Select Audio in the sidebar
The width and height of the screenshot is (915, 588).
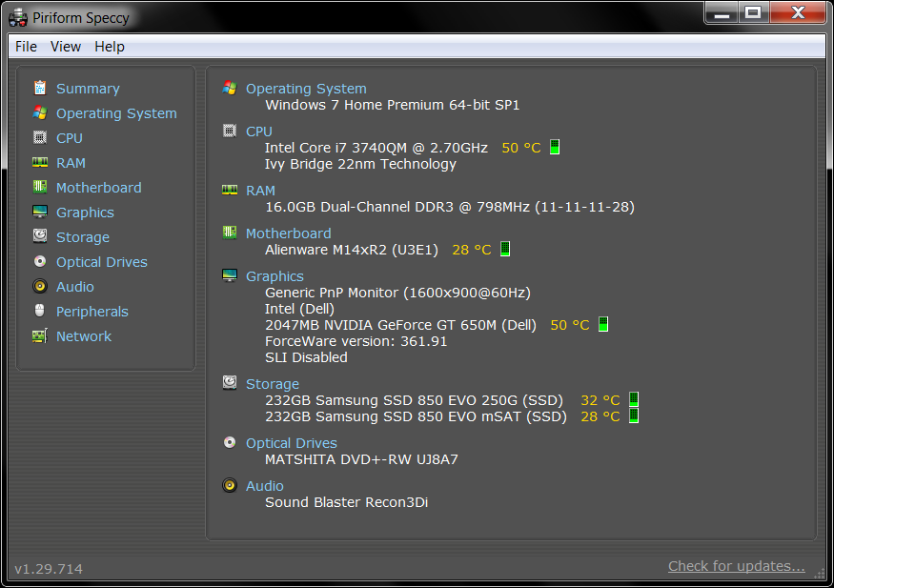[x=74, y=287]
